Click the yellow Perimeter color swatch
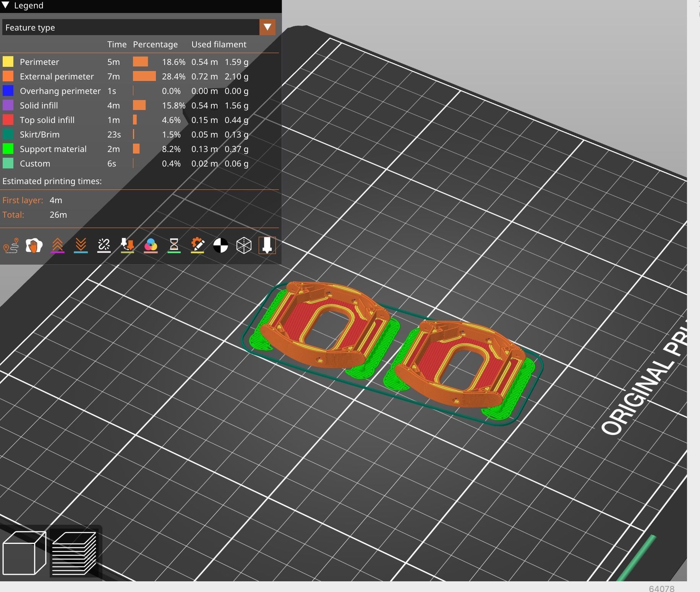The height and width of the screenshot is (592, 700). [8, 62]
